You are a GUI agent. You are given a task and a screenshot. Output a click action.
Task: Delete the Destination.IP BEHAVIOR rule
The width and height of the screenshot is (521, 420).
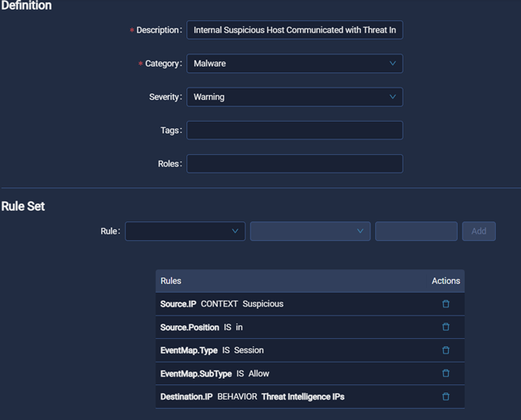tap(446, 396)
